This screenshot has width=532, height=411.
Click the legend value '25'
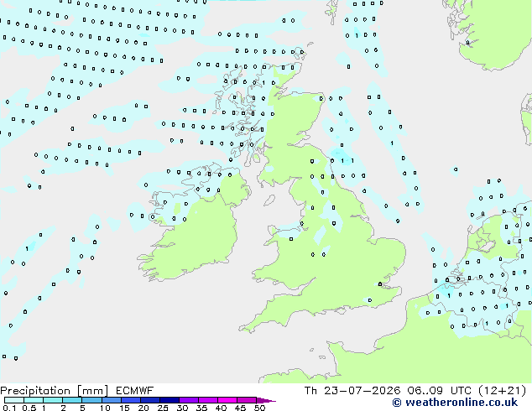click(x=163, y=408)
